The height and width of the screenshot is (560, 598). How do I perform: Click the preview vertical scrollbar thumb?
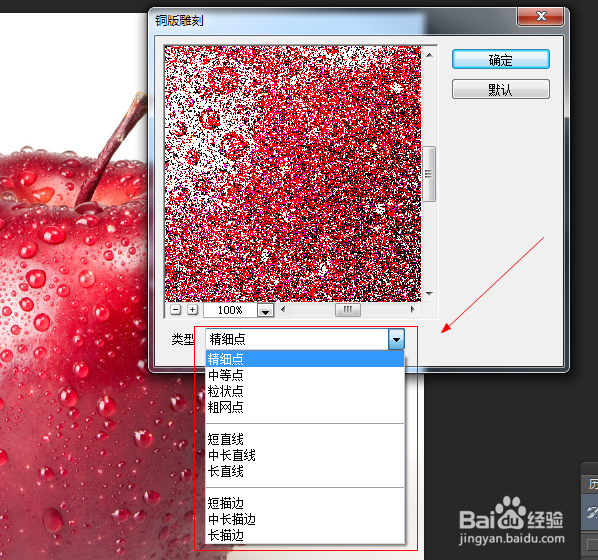tap(429, 174)
